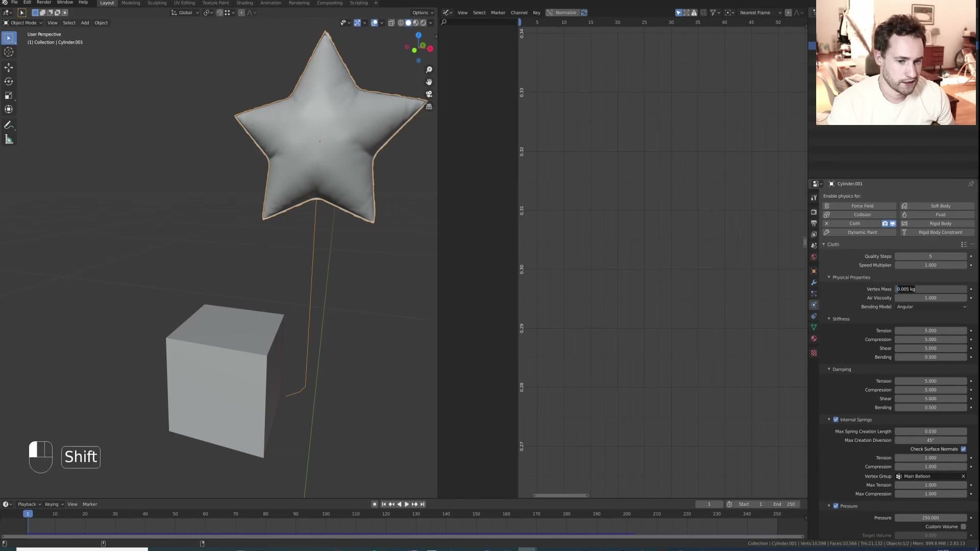Viewport: 980px width, 551px height.
Task: Switch viewport to wireframe shading
Action: (x=401, y=23)
